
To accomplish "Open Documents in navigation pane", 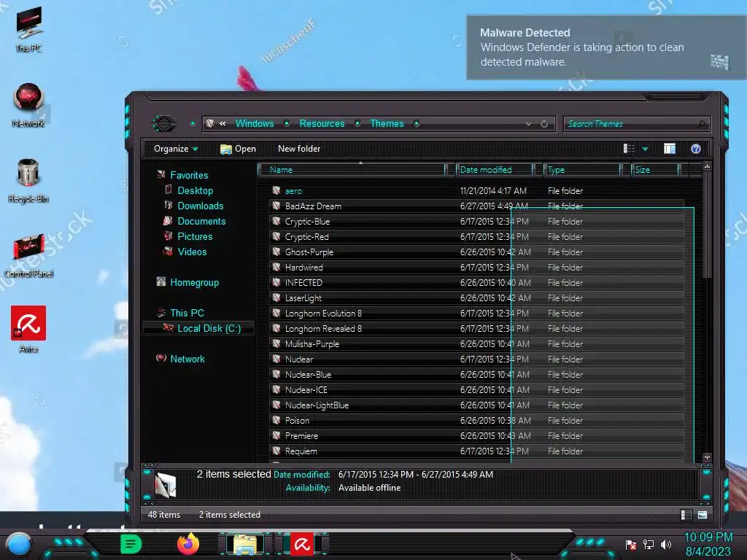I will [x=201, y=221].
